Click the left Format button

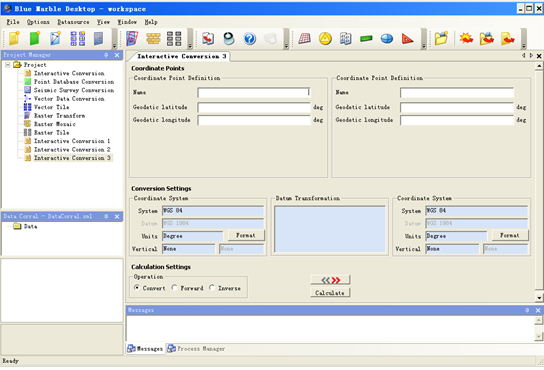coord(246,235)
